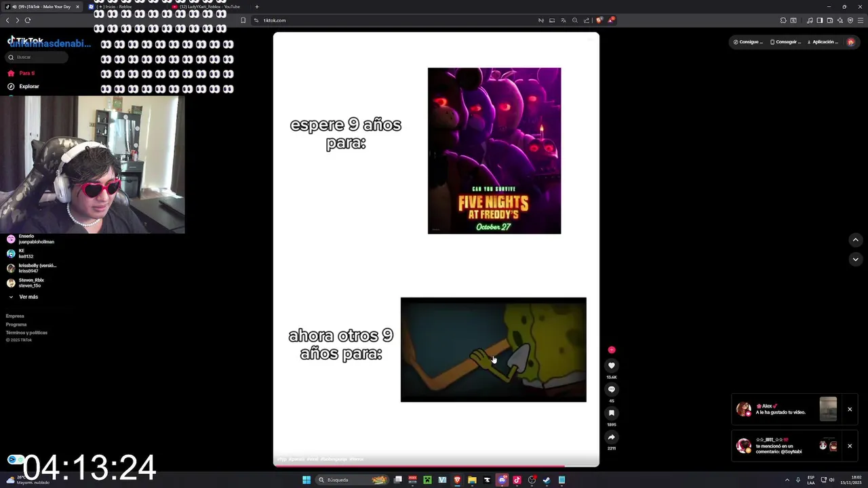This screenshot has height=488, width=868.
Task: Open video thumbnail in Alex notification
Action: [828, 409]
